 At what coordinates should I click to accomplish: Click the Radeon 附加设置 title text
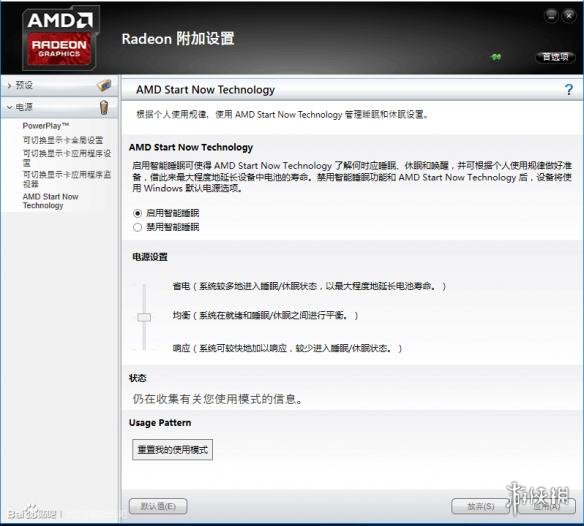178,39
